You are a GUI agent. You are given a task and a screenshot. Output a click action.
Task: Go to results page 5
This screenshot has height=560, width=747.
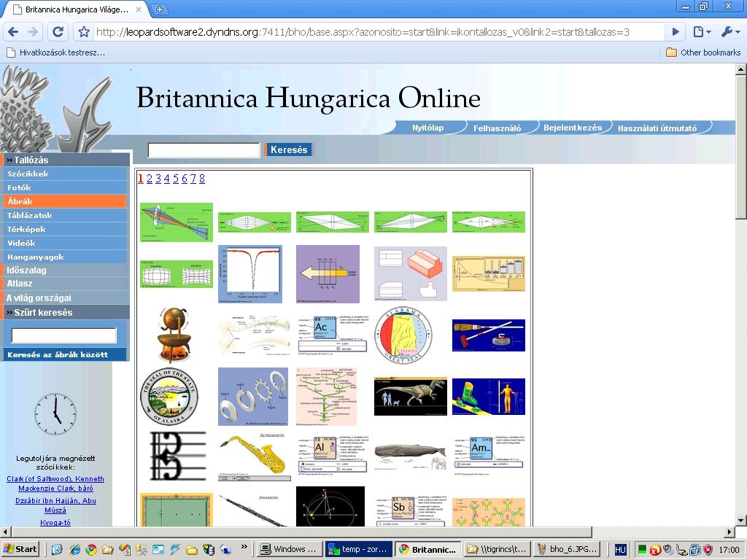point(176,179)
